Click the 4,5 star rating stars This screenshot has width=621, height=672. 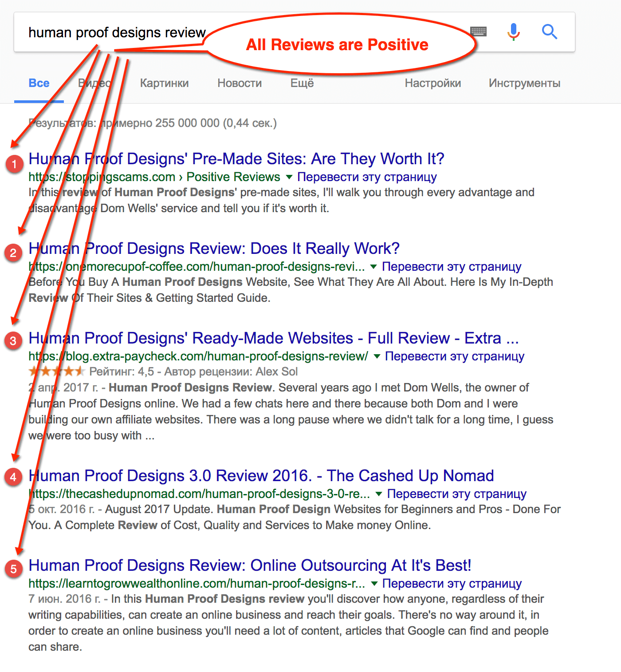(56, 372)
